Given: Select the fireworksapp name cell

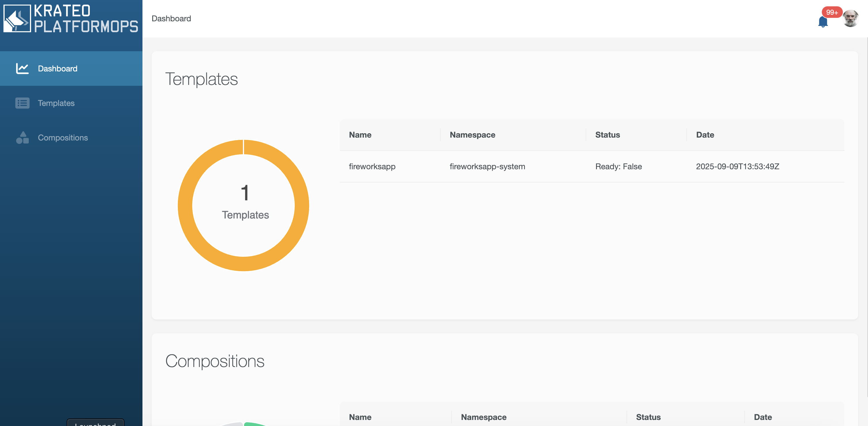Looking at the screenshot, I should tap(372, 166).
